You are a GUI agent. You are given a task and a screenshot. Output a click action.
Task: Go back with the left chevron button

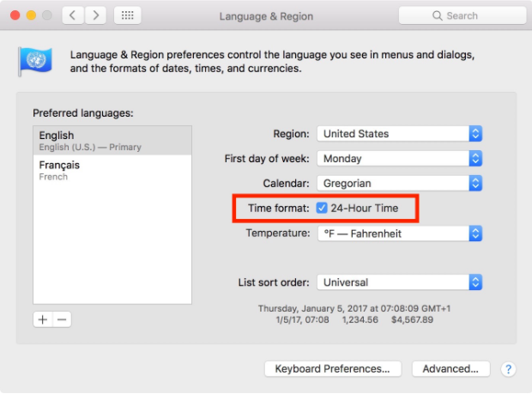(73, 15)
